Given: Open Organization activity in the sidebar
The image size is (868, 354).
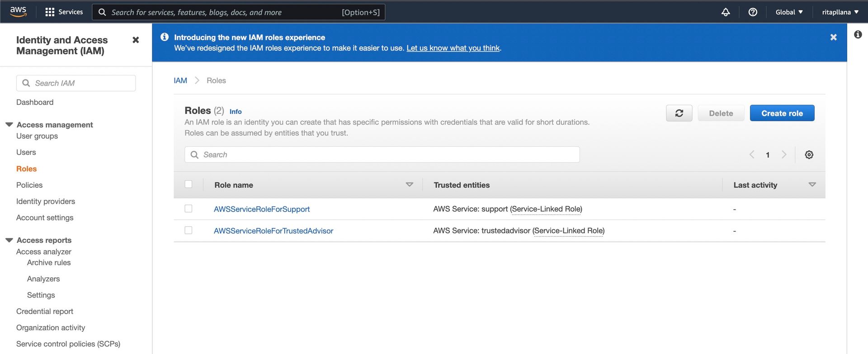Looking at the screenshot, I should 51,327.
